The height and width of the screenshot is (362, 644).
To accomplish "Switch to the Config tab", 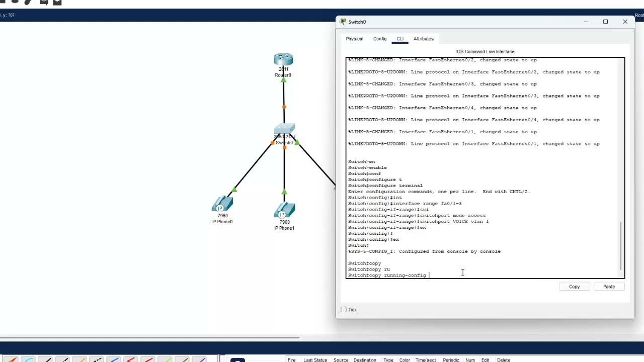I will point(380,39).
